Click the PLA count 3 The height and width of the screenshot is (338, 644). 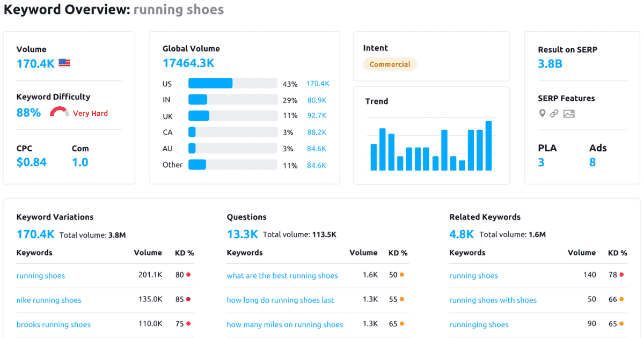point(541,163)
